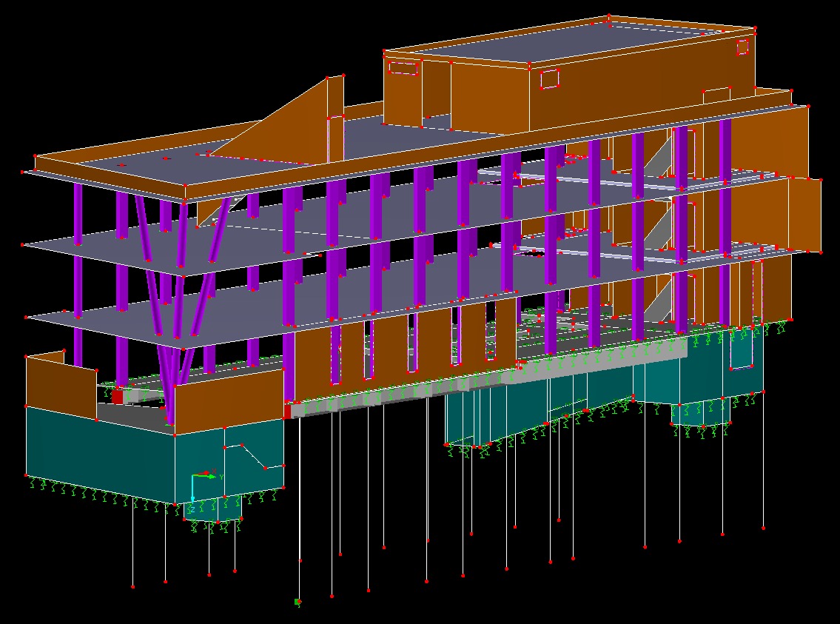Select rectangular opening on penthouse left wall
Image resolution: width=840 pixels, height=624 pixels.
click(403, 68)
